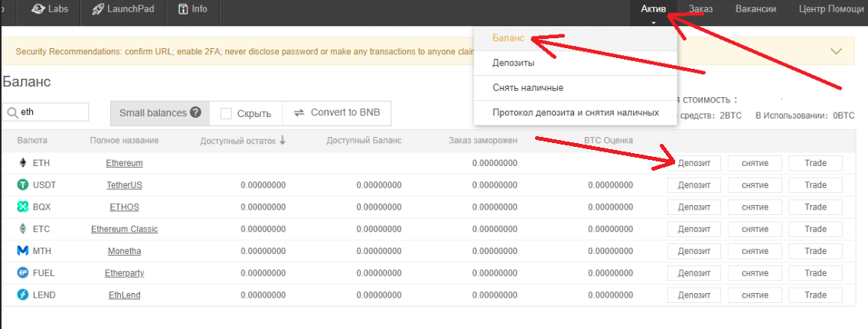The width and height of the screenshot is (868, 329).
Task: Expand the Security Recommendations banner chevron
Action: (x=836, y=51)
